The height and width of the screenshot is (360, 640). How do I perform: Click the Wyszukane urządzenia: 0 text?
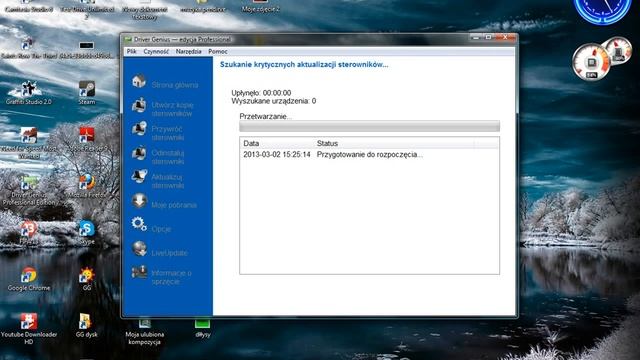pyautogui.click(x=273, y=101)
